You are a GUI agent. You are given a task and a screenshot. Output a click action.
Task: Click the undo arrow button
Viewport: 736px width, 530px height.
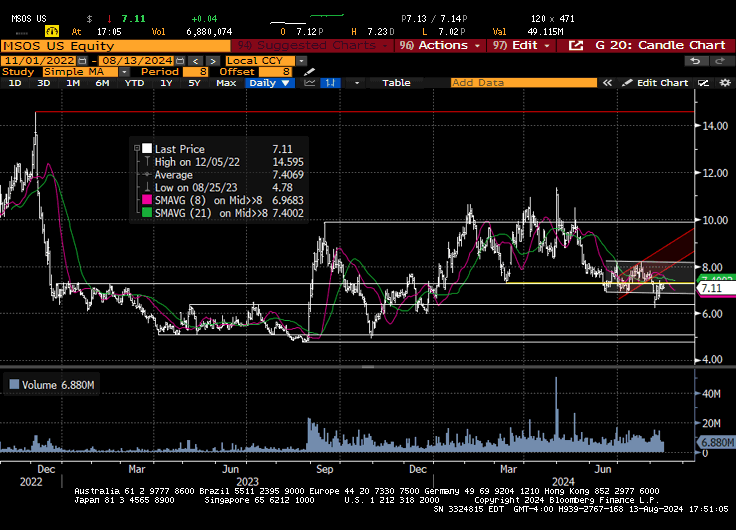click(695, 61)
